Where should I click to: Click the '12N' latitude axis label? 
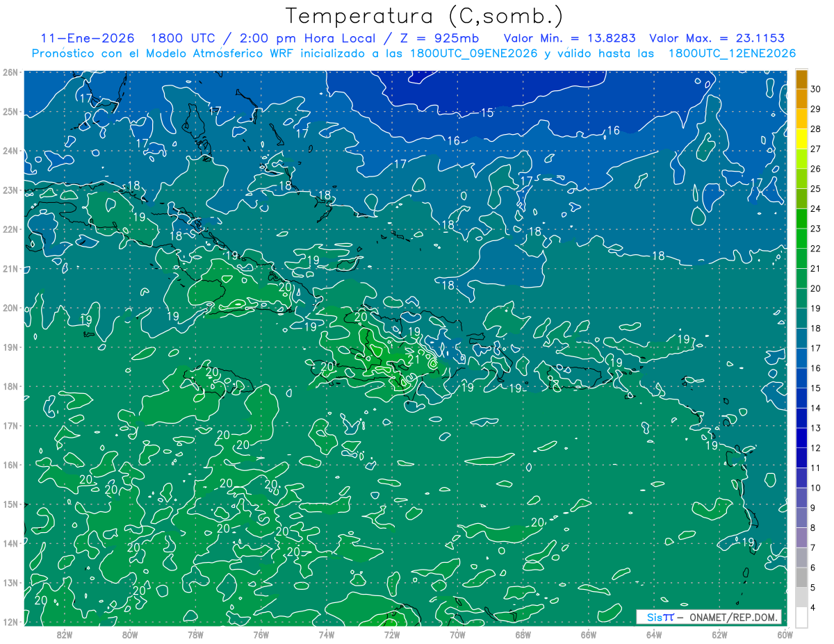[10, 622]
